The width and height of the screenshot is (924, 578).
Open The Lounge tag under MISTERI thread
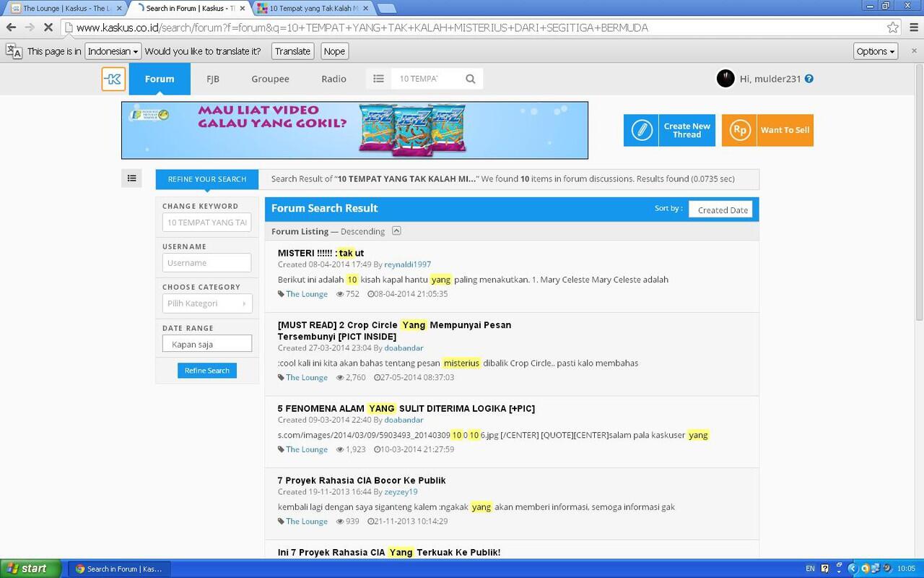pyautogui.click(x=306, y=294)
